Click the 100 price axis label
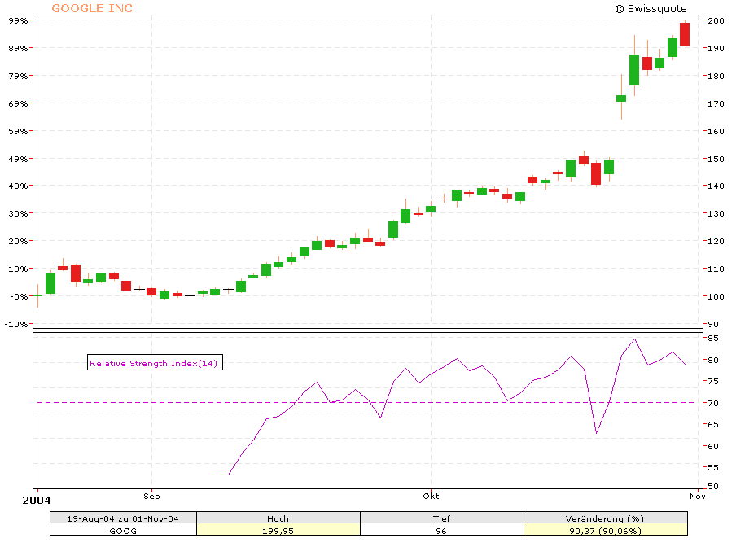Viewport: 736px width, 560px height. click(716, 296)
